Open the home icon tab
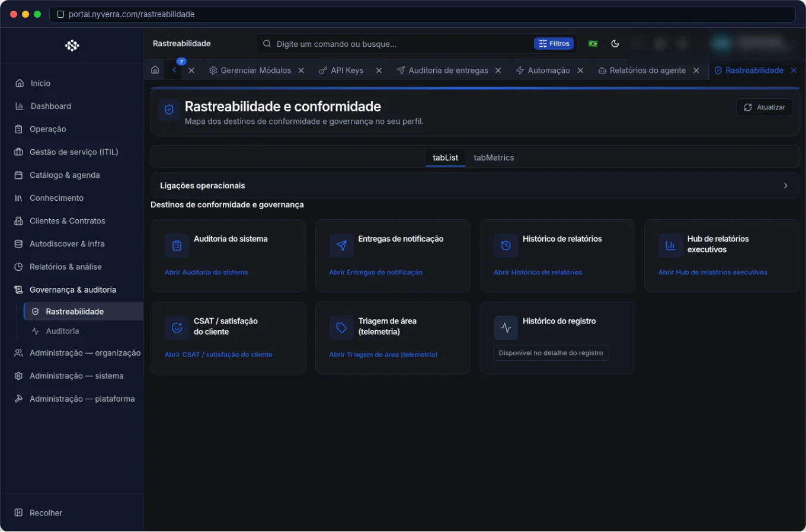The height and width of the screenshot is (532, 806). coord(155,70)
